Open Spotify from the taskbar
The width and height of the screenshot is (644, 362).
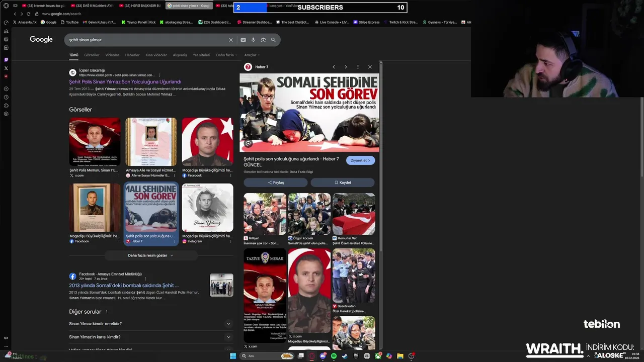pos(334,356)
